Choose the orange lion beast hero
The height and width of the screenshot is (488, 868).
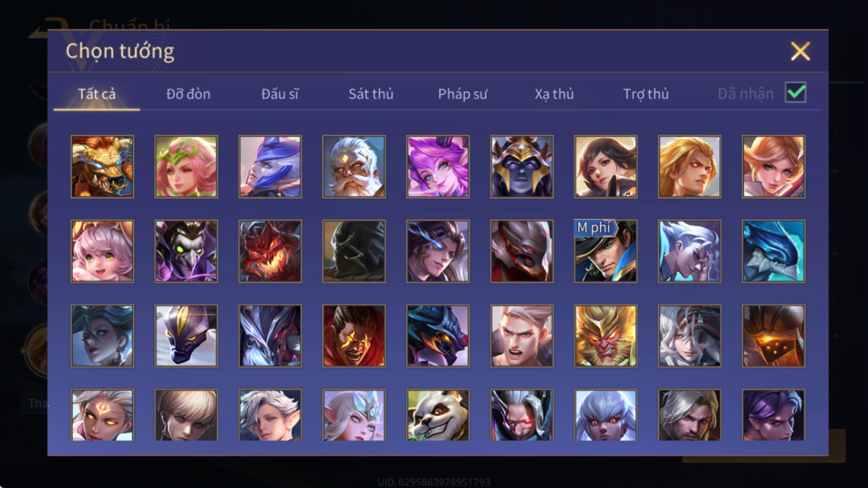click(102, 166)
